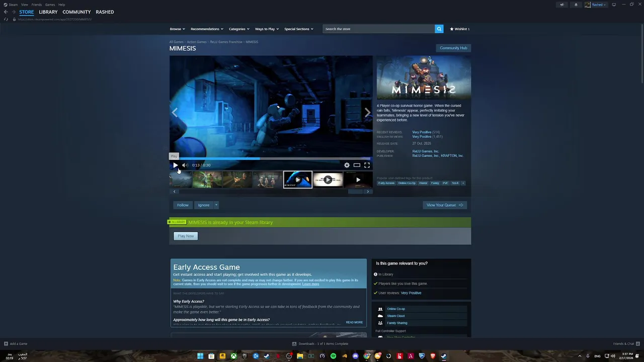Open the Xbox app from the taskbar

pos(233,356)
